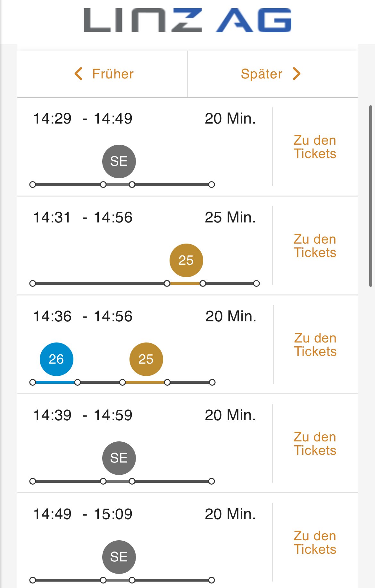Click the SE badge for 14:39 departure
Screen dimensions: 375x588
(119, 458)
